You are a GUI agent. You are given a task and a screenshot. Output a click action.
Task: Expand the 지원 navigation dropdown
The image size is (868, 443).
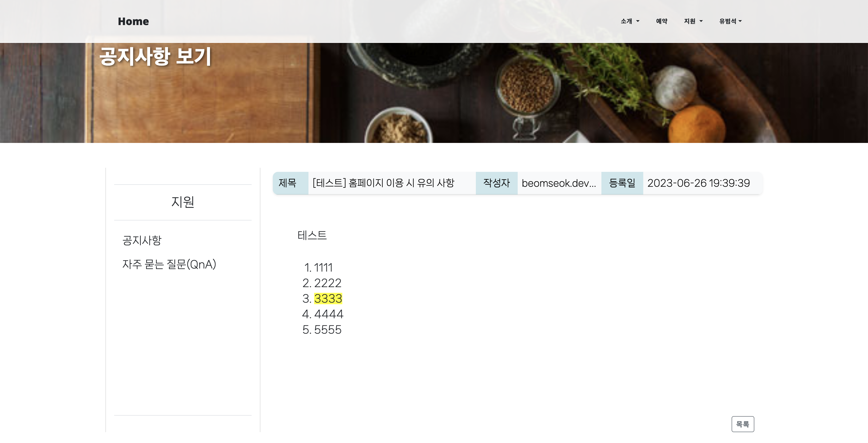(693, 21)
